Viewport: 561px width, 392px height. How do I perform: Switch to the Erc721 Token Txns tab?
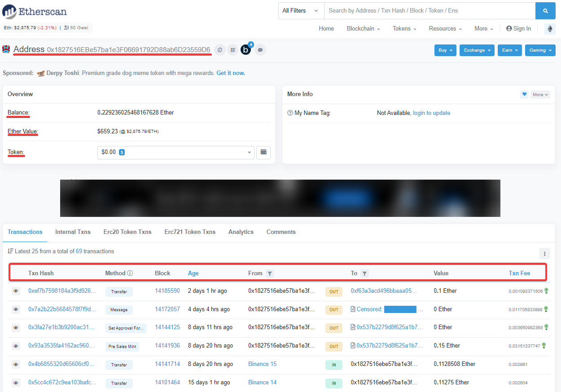click(190, 232)
